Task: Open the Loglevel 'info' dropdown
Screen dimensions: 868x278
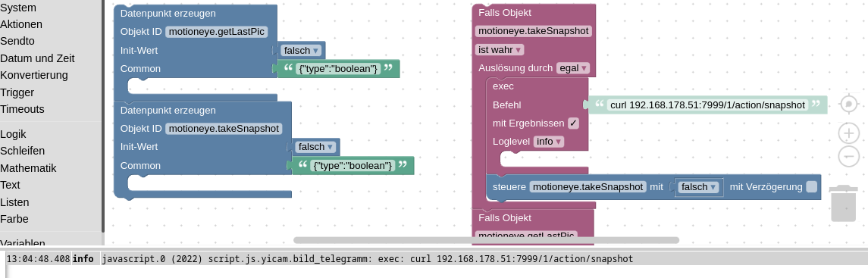Action: coord(549,142)
